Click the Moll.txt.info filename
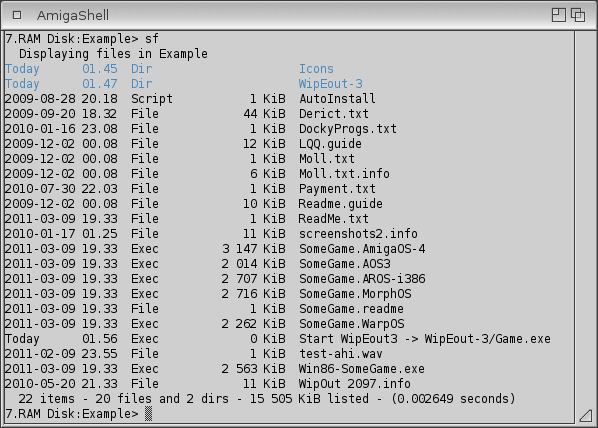The height and width of the screenshot is (428, 598). click(344, 174)
